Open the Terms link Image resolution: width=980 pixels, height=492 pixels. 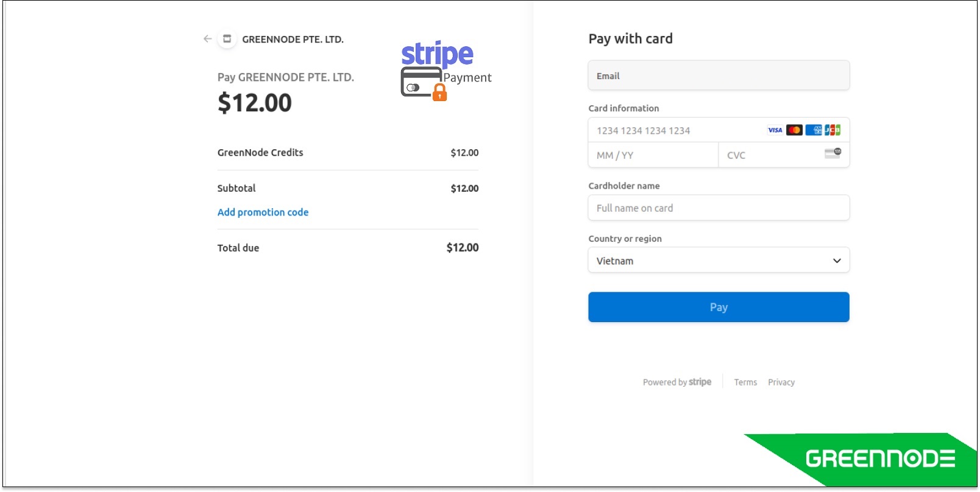745,382
